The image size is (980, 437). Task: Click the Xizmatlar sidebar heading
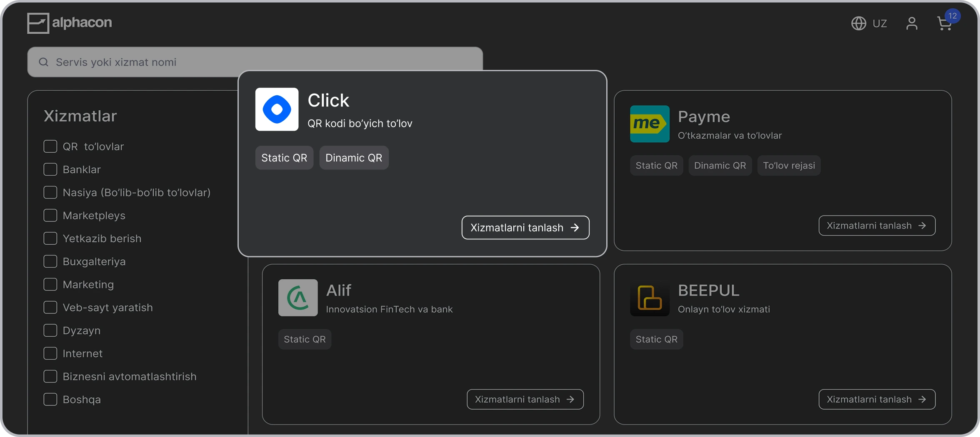(80, 116)
